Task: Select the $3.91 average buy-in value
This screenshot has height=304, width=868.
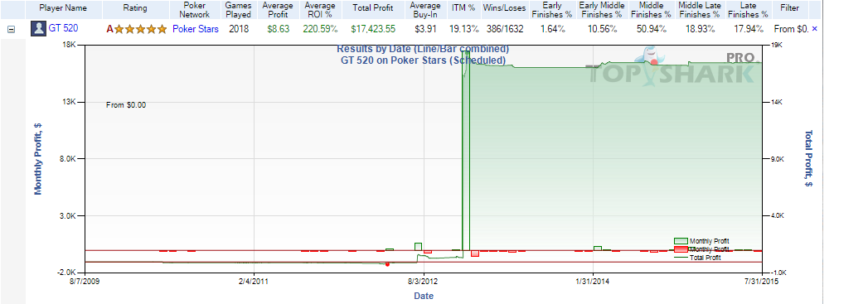Action: click(425, 29)
